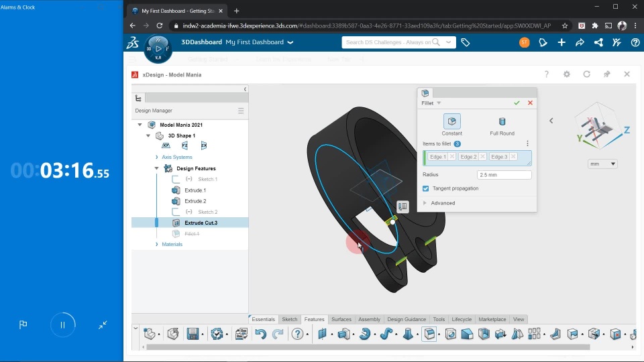Image resolution: width=644 pixels, height=362 pixels.
Task: Pause the Alarms & Clock stopwatch
Action: coord(63,324)
